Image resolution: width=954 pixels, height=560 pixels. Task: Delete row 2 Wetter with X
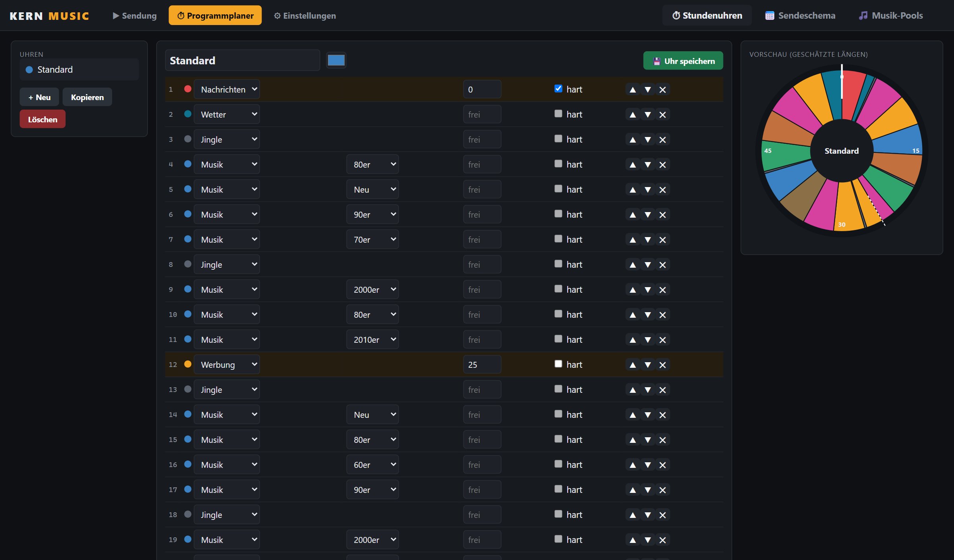coord(662,114)
